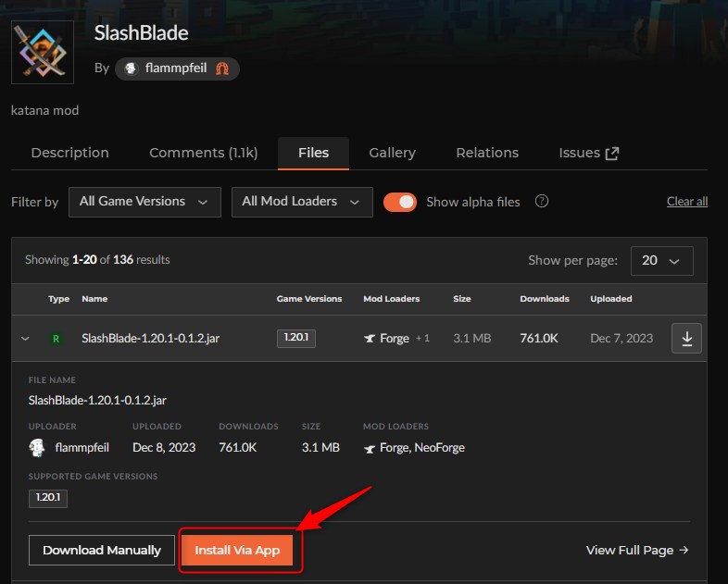The width and height of the screenshot is (728, 584).
Task: Click the Clear all filters link
Action: point(687,202)
